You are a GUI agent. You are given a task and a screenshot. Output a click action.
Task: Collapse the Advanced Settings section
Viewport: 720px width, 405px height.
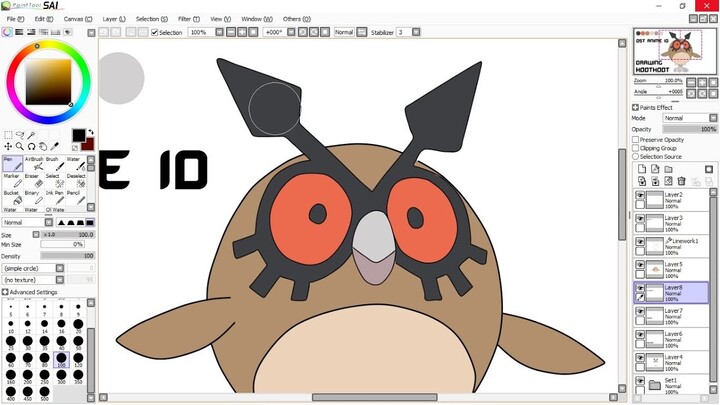(x=5, y=292)
